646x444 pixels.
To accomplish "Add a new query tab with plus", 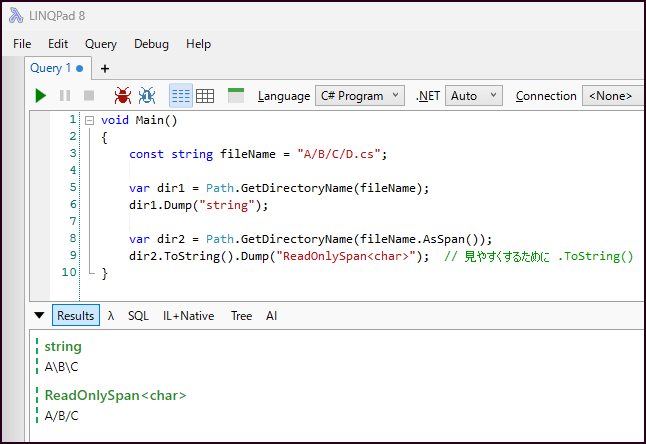I will point(105,68).
